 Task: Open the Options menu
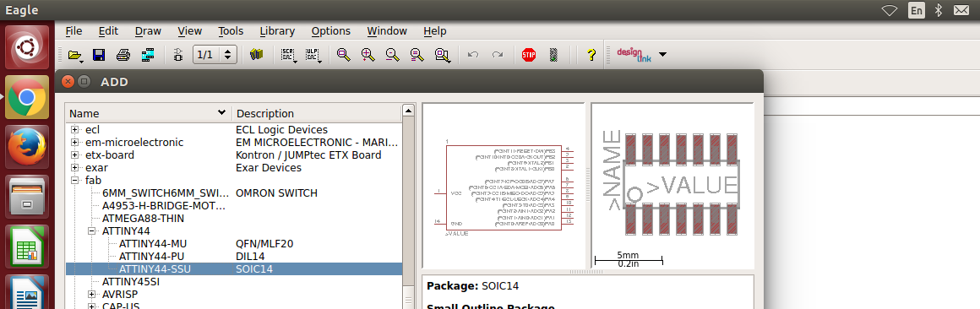point(330,30)
